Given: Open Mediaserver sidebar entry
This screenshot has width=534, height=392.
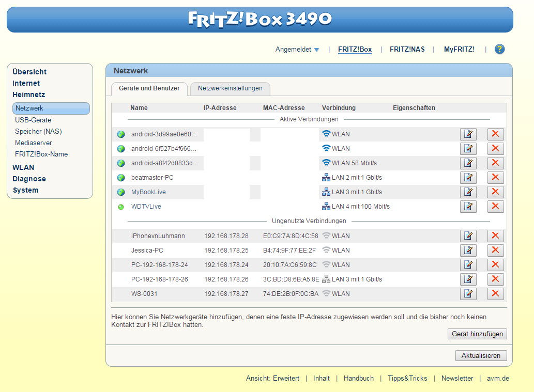Looking at the screenshot, I should (x=34, y=143).
